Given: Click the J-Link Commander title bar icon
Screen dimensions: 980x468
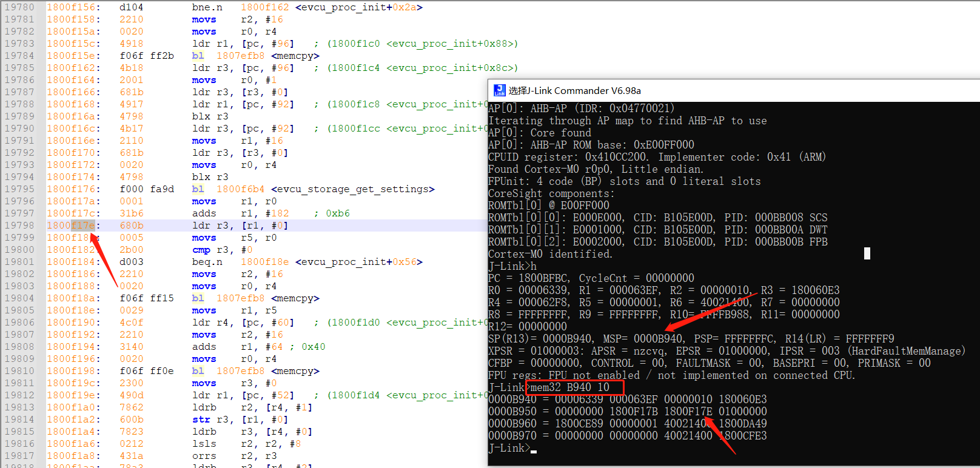Looking at the screenshot, I should (x=499, y=90).
